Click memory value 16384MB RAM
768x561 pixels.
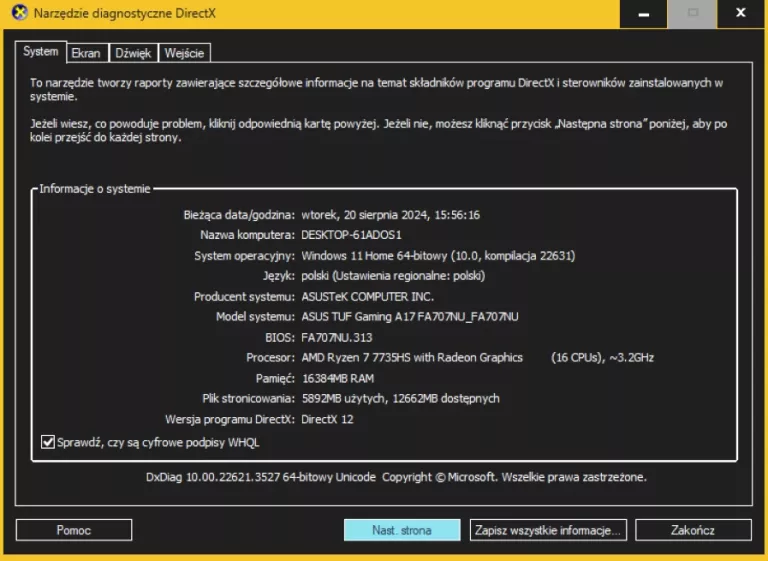click(x=337, y=378)
